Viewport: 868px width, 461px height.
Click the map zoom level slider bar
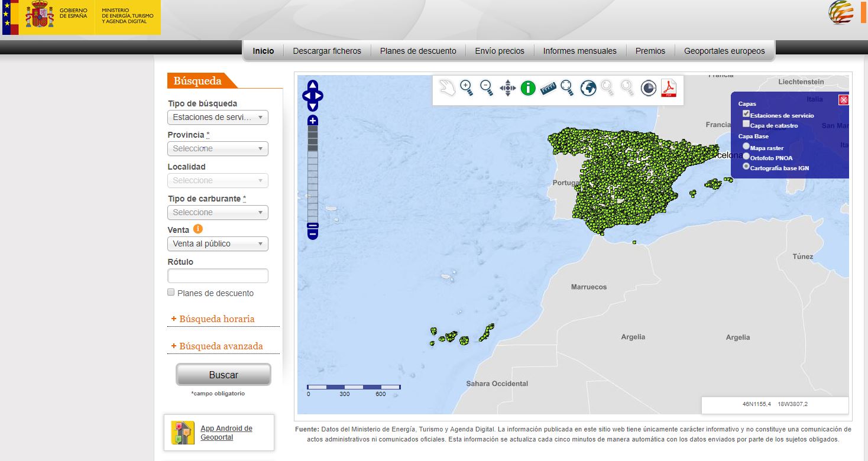[313, 174]
